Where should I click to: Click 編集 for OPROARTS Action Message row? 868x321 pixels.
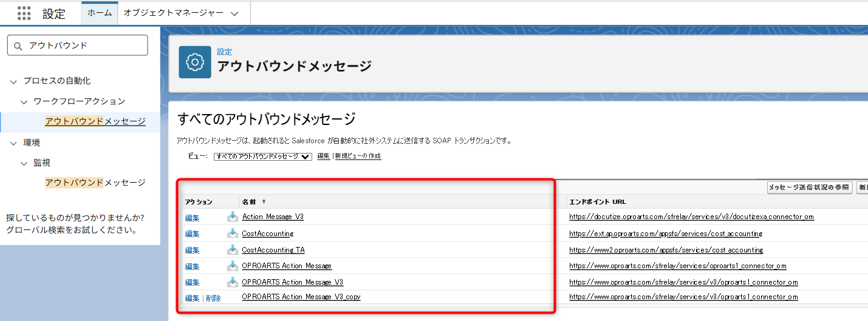[x=192, y=266]
